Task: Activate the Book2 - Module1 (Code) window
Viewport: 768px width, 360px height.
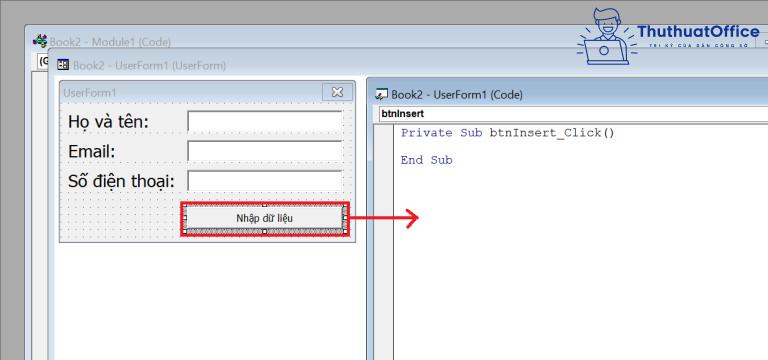Action: 110,42
